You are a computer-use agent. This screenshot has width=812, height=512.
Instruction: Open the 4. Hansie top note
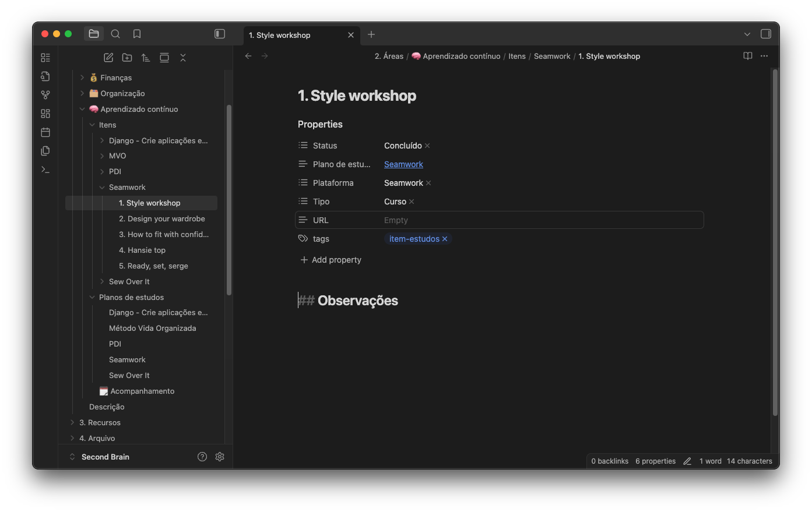tap(142, 250)
